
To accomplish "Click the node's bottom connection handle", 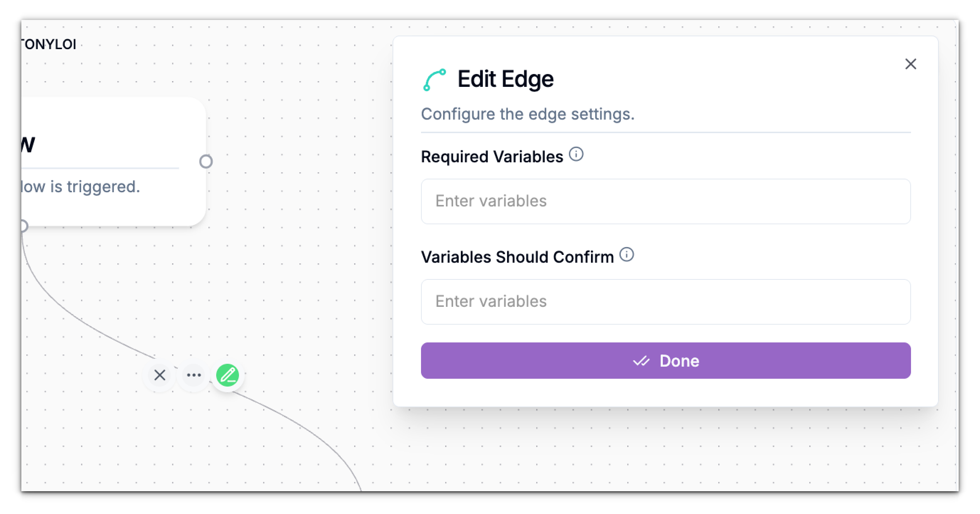I will tap(23, 226).
